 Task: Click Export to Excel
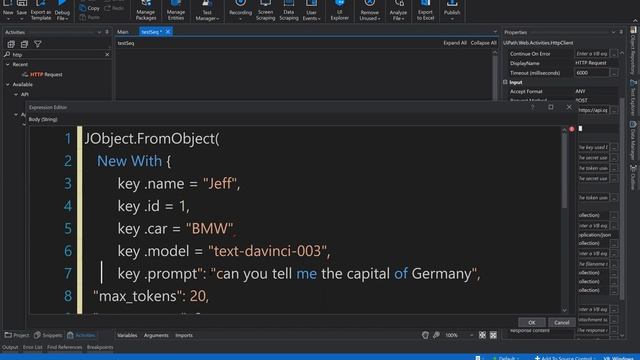[x=425, y=10]
